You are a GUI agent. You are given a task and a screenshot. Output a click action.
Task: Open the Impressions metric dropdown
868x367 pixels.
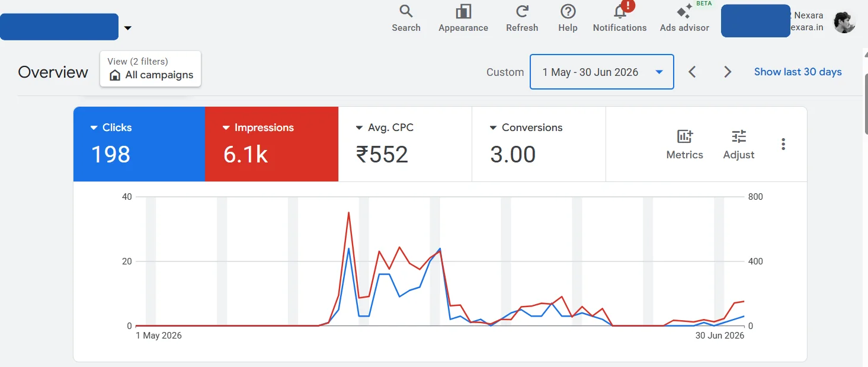click(258, 127)
